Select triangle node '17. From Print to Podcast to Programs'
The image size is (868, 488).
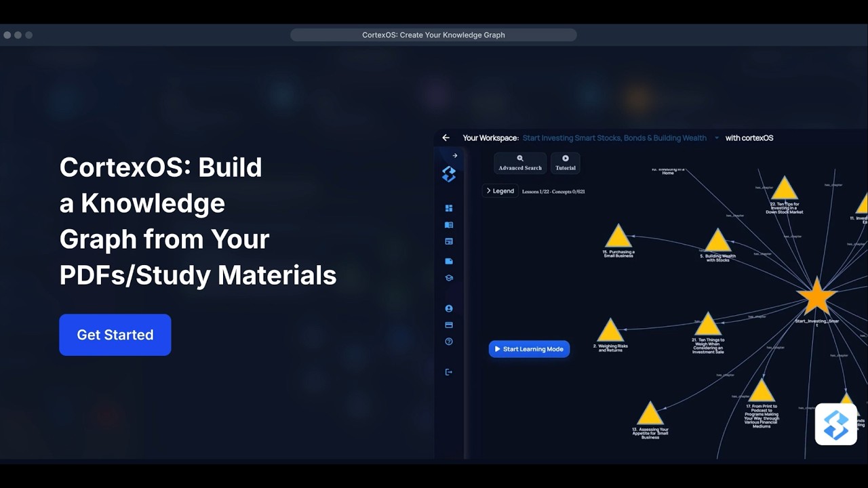[x=761, y=391]
